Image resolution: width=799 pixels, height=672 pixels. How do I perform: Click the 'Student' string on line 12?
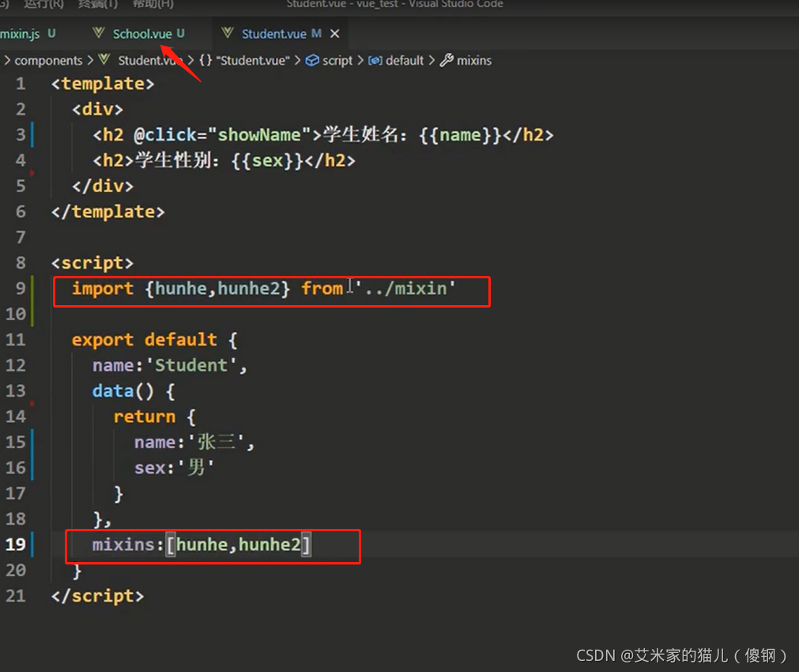click(191, 365)
